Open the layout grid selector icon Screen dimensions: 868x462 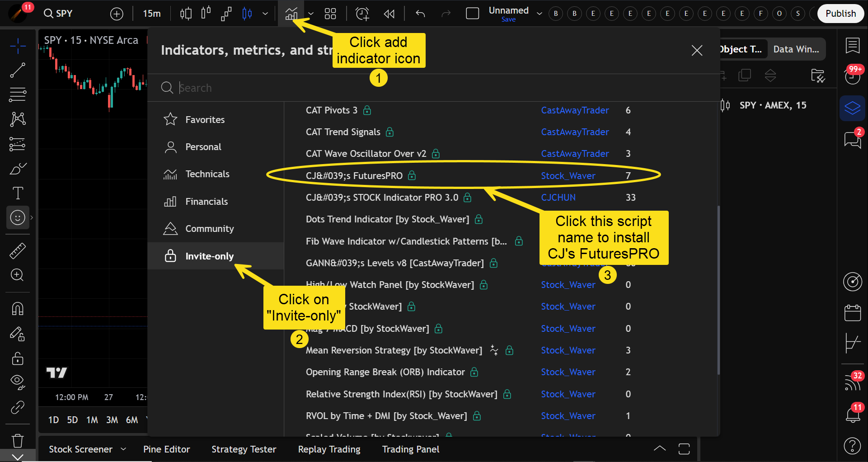click(x=330, y=14)
